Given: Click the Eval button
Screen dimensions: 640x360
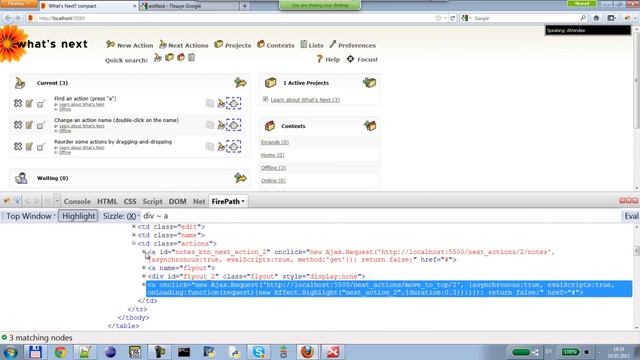Looking at the screenshot, I should coord(631,216).
